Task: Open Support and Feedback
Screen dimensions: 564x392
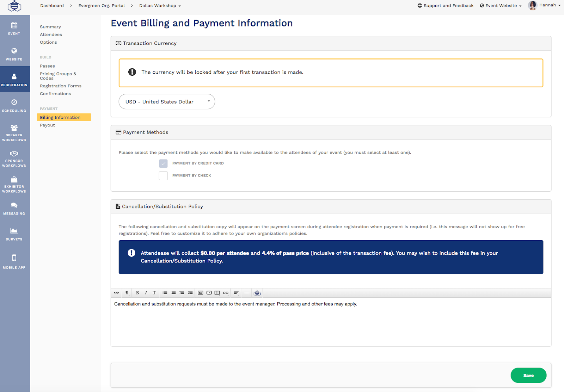Action: 445,5
